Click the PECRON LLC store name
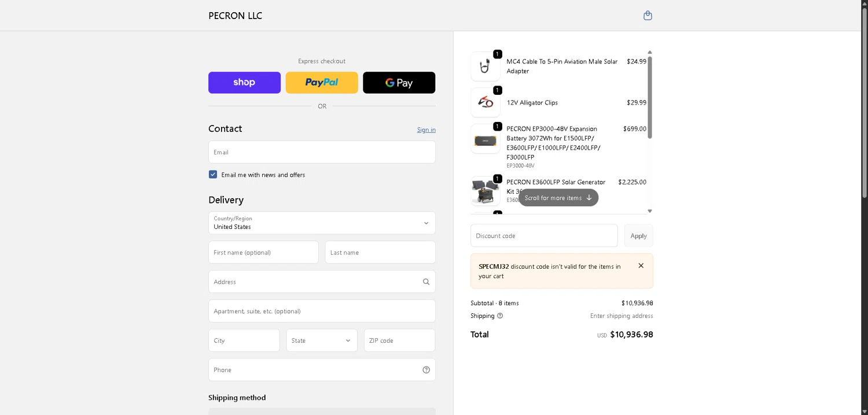The width and height of the screenshot is (868, 415). tap(235, 16)
